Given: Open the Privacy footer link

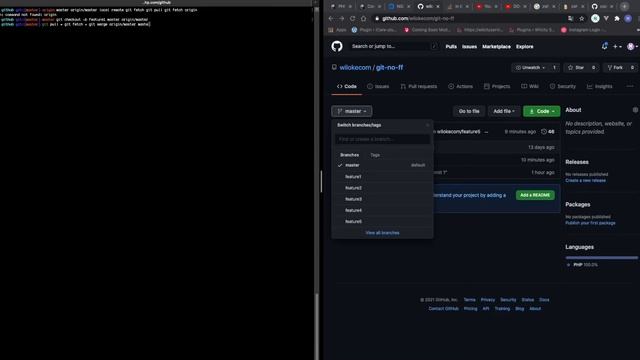Looking at the screenshot, I should point(487,300).
